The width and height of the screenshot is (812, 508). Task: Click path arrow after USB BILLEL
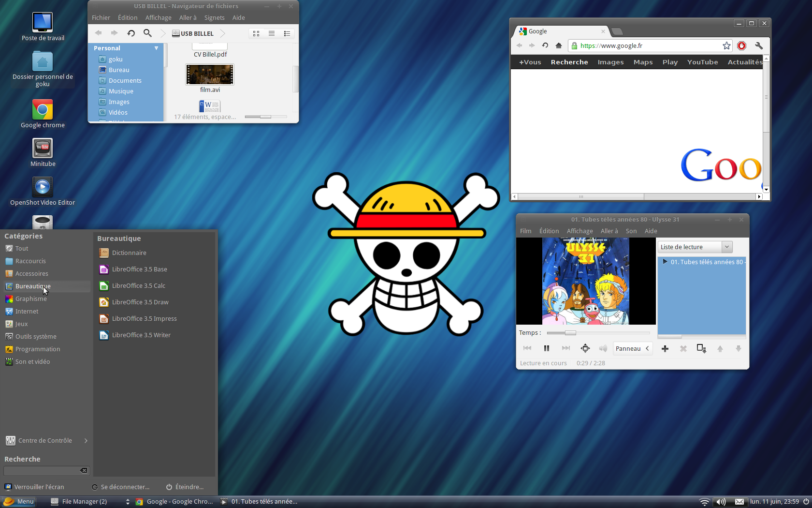point(222,33)
